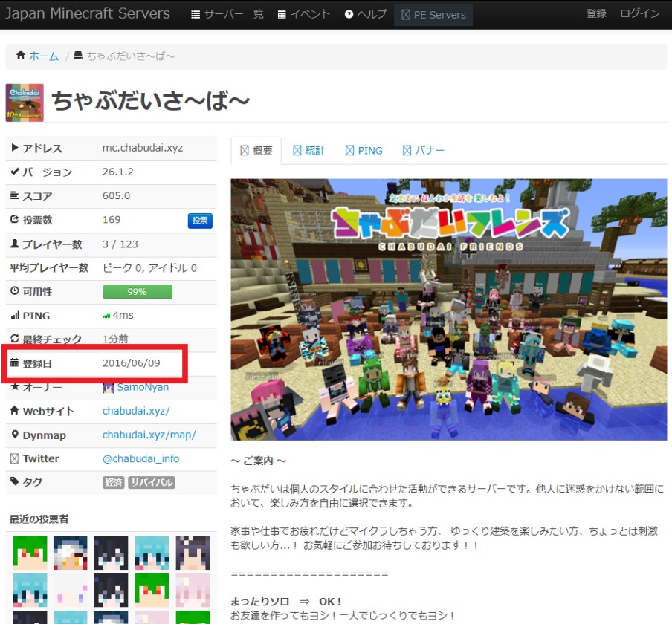Click the calendar icon in イベント menu
Image resolution: width=672 pixels, height=624 pixels.
(282, 15)
